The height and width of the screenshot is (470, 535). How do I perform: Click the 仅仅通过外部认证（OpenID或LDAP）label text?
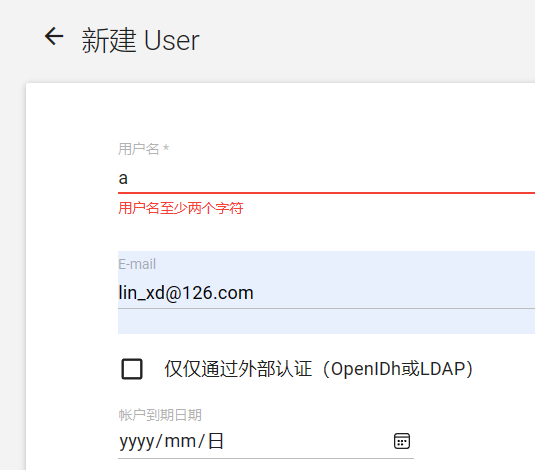click(x=319, y=369)
